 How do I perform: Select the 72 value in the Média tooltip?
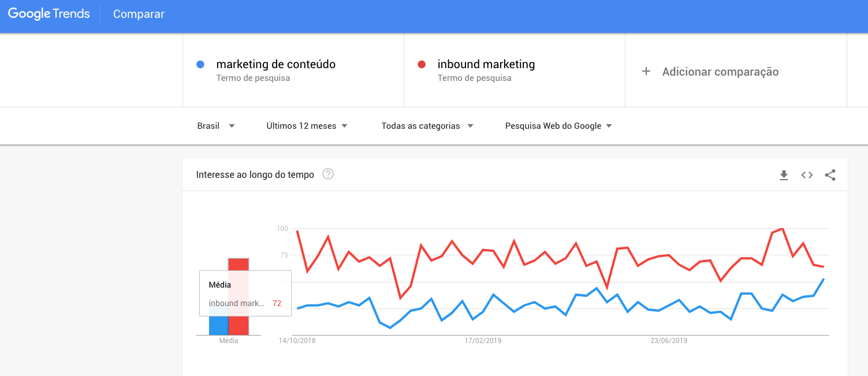point(277,303)
